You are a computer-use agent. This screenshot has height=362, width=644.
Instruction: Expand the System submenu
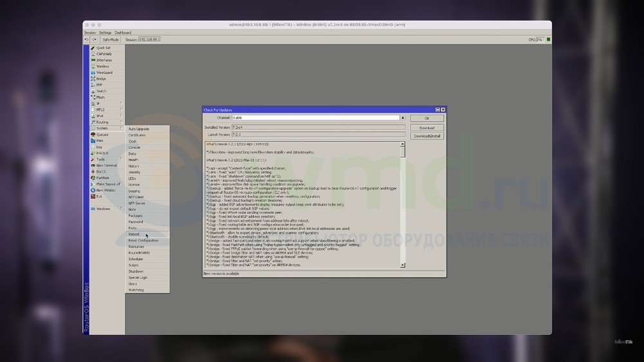[x=107, y=128]
